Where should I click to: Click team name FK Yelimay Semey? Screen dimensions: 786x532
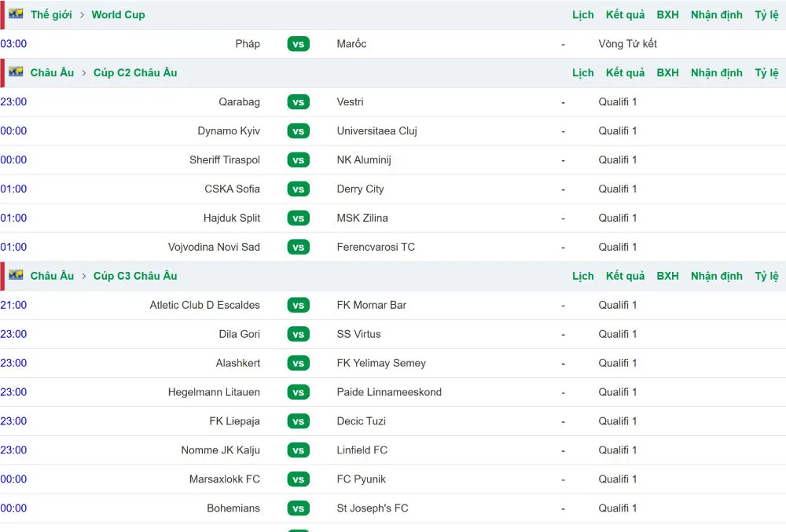tap(381, 364)
